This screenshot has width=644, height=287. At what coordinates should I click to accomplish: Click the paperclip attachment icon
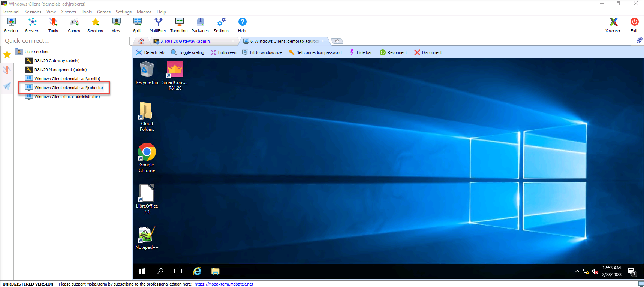click(639, 40)
